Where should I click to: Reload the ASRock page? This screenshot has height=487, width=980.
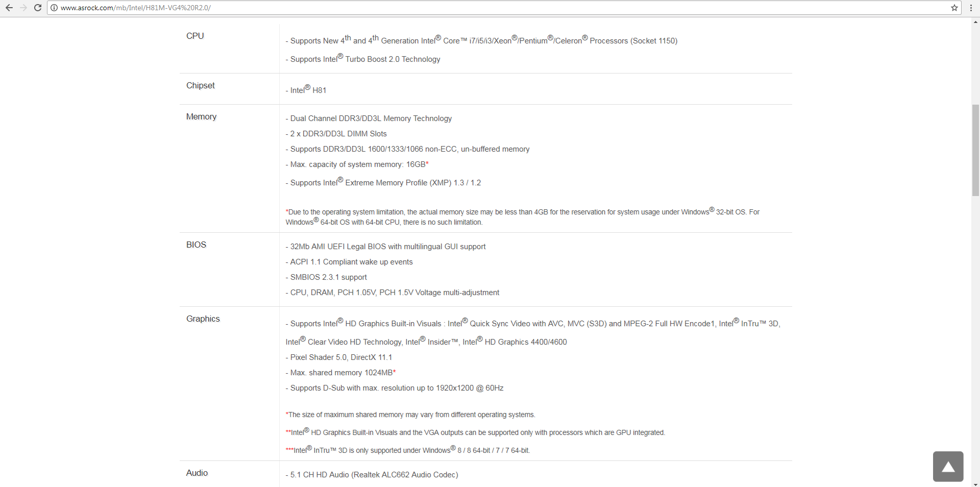pos(38,8)
